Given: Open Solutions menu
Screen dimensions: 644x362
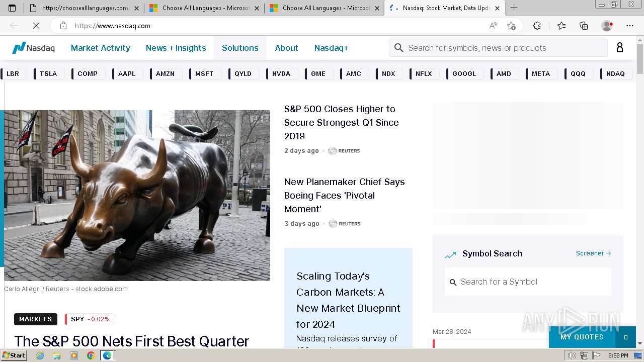Looking at the screenshot, I should point(240,48).
